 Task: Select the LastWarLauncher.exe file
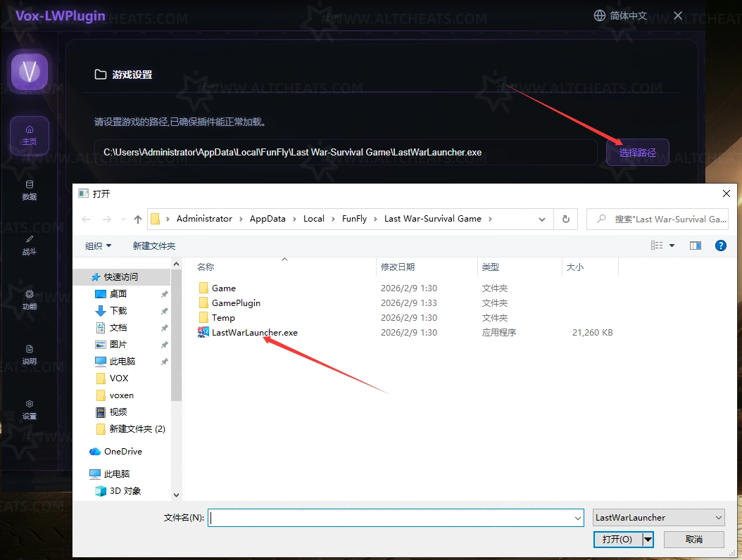(x=254, y=333)
